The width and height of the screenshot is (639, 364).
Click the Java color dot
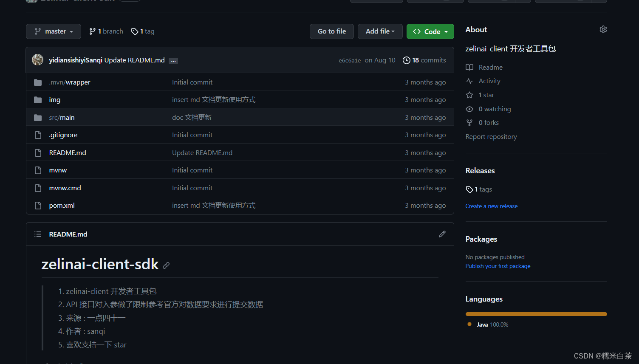(x=469, y=324)
